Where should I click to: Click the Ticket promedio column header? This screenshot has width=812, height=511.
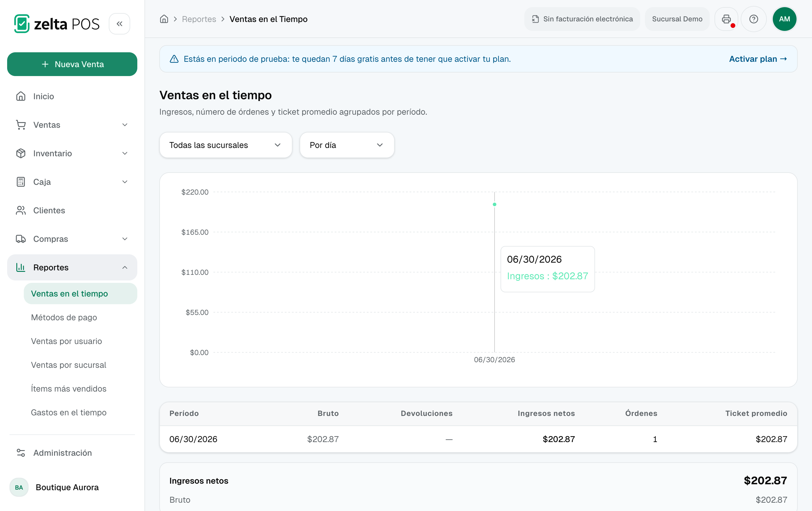(756, 413)
